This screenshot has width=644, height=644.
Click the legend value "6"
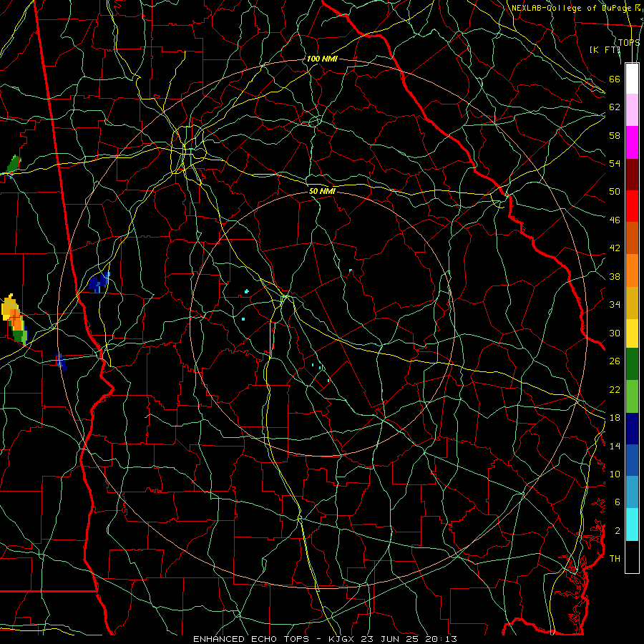coord(617,502)
